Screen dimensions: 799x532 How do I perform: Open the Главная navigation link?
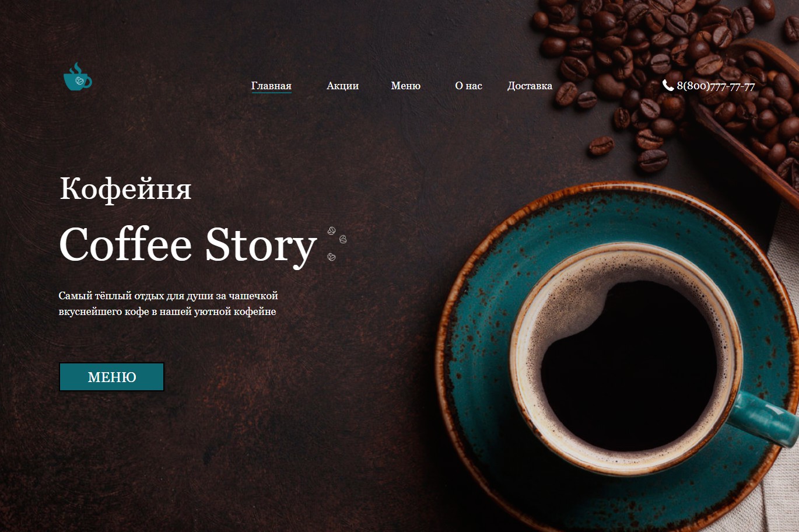(271, 86)
